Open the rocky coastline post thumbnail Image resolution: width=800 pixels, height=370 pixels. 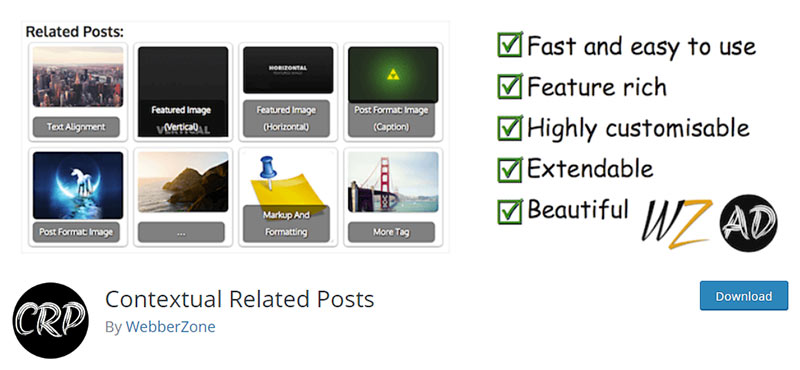click(x=183, y=182)
